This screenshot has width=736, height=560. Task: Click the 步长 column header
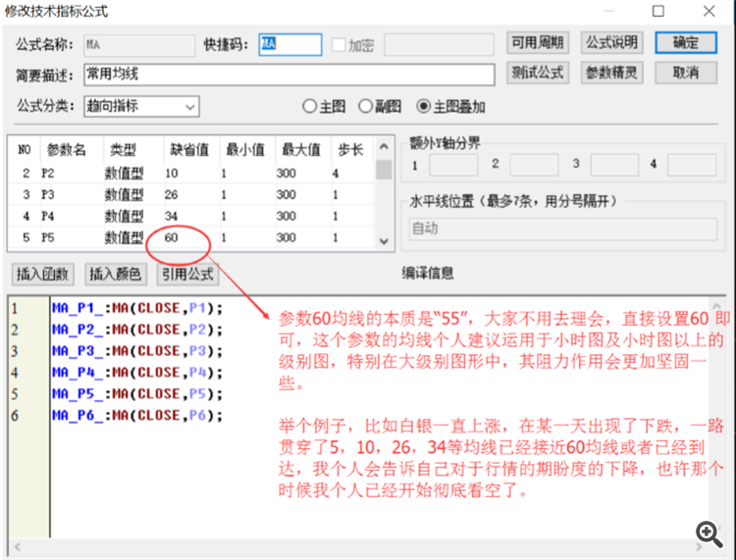pyautogui.click(x=352, y=150)
